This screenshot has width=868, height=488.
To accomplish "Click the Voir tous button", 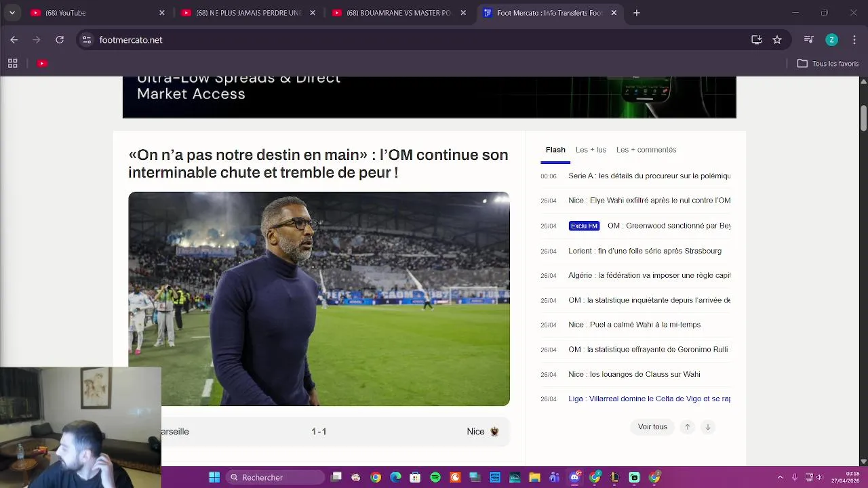I will 652,427.
